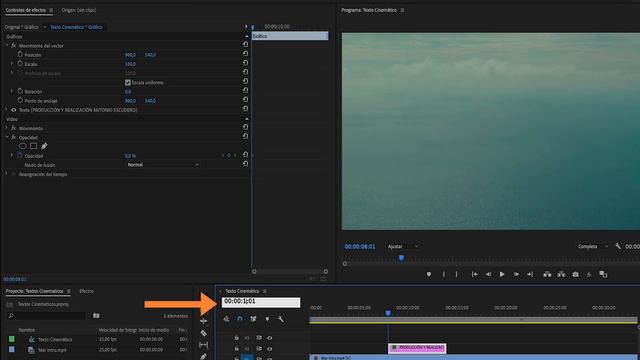Step forward one frame
The image size is (640, 360).
[516, 274]
